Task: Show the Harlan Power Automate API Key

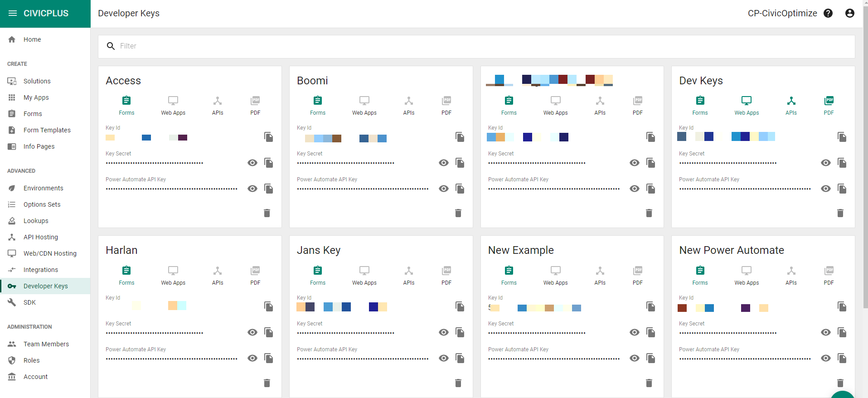Action: point(252,358)
